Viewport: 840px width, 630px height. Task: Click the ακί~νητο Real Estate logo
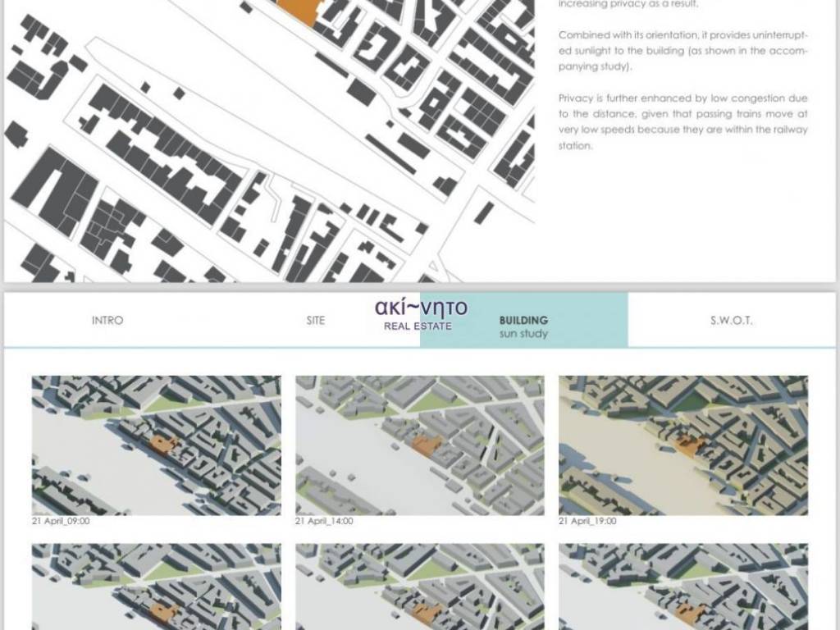click(421, 314)
